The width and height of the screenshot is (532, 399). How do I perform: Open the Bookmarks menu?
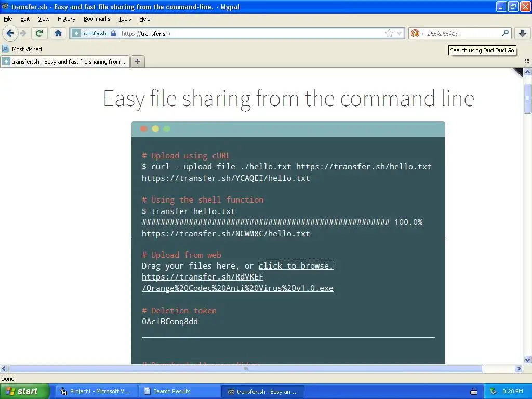click(x=97, y=19)
